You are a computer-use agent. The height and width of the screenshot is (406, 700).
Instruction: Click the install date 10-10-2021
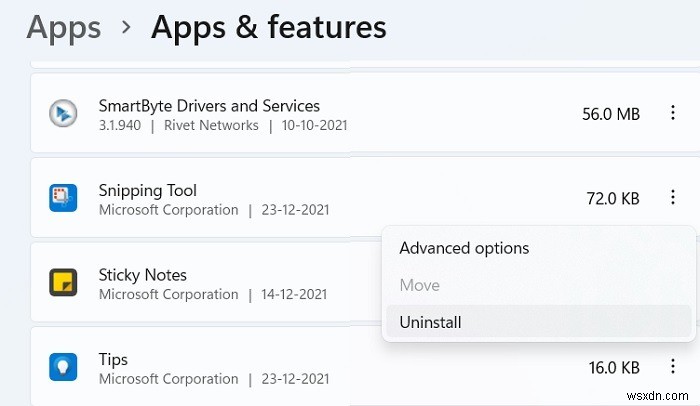point(314,126)
